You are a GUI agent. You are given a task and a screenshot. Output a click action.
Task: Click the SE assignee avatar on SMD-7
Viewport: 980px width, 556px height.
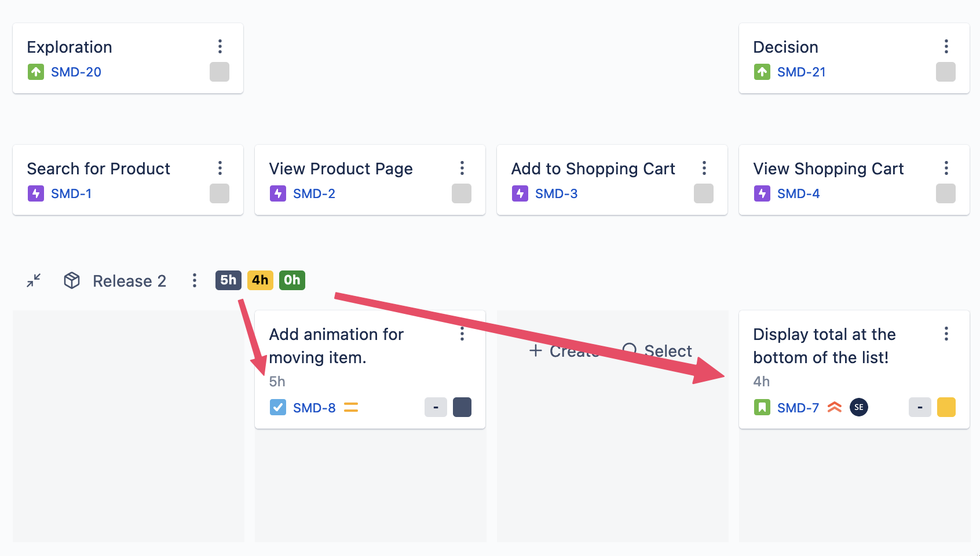point(859,407)
